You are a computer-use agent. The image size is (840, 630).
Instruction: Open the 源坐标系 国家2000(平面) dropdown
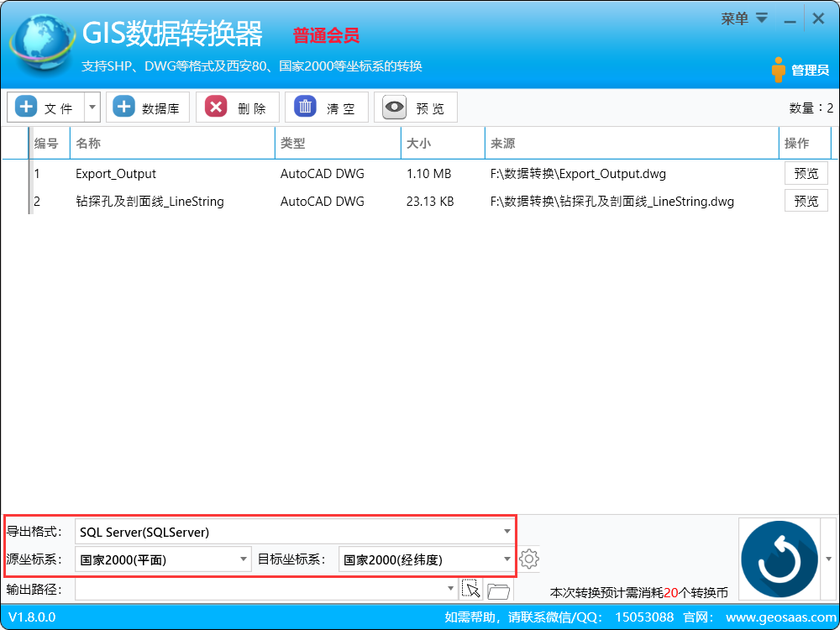[x=164, y=559]
